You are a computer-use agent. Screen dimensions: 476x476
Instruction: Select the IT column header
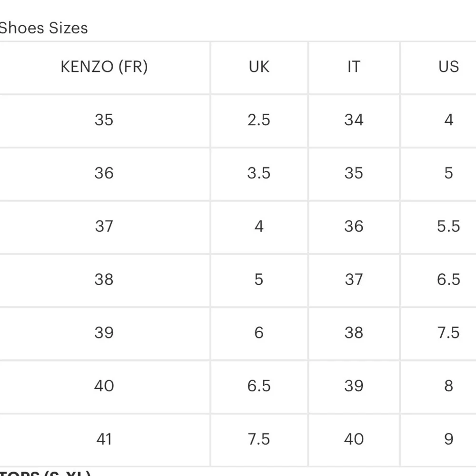[x=354, y=67]
